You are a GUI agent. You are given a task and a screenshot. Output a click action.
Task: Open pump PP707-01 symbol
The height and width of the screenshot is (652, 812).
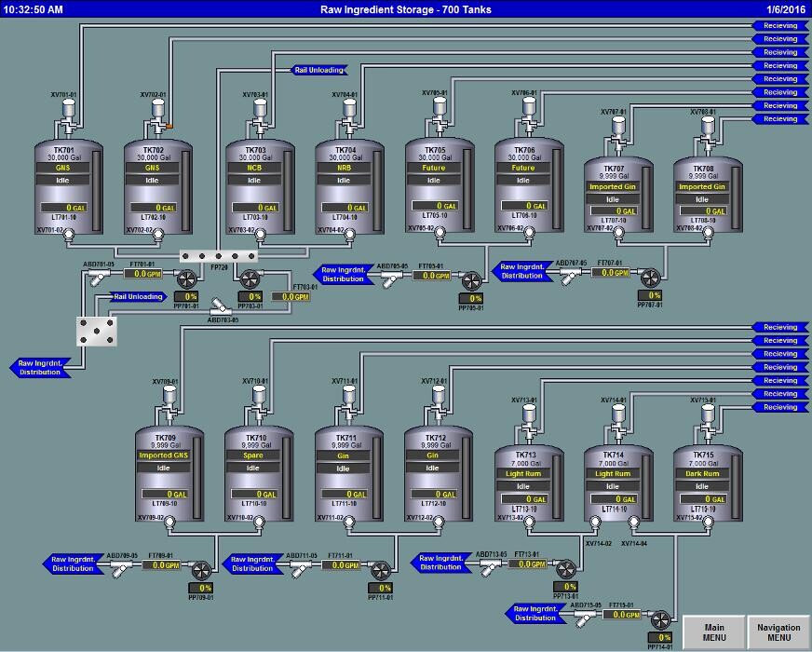pos(649,278)
